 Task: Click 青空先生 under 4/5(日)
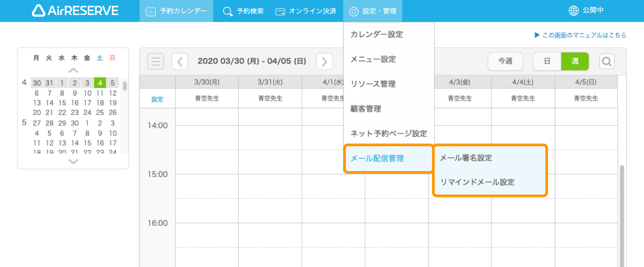(x=586, y=98)
